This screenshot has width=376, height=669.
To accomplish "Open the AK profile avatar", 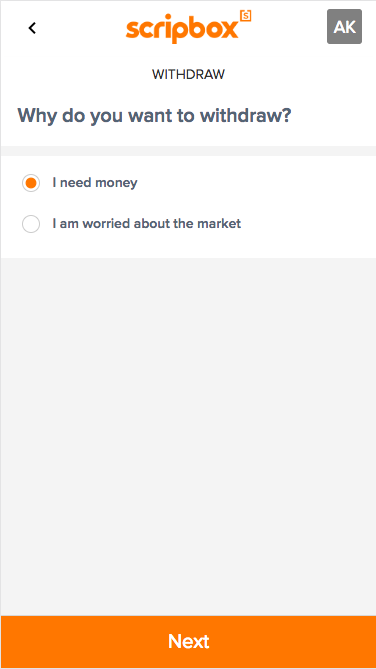I will tap(344, 26).
